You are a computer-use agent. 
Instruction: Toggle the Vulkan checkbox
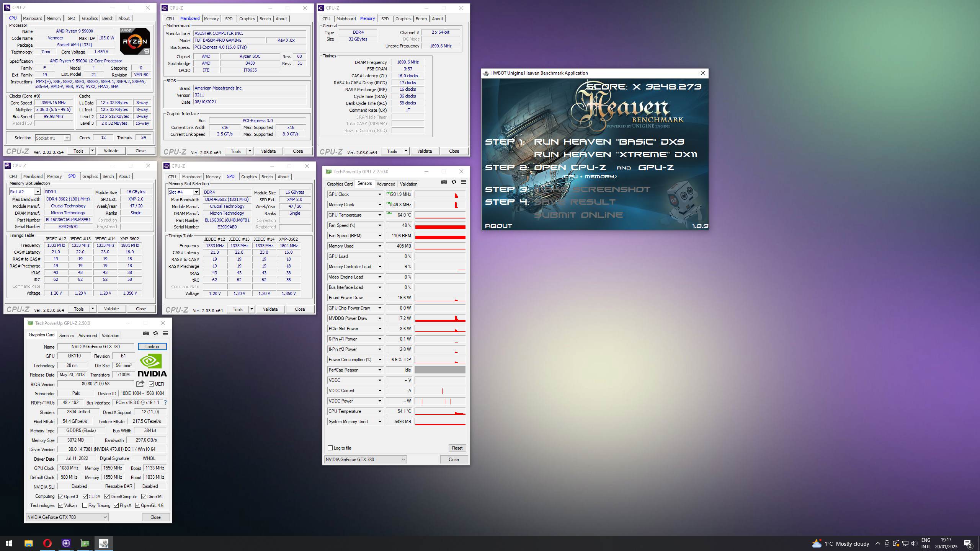tap(60, 505)
